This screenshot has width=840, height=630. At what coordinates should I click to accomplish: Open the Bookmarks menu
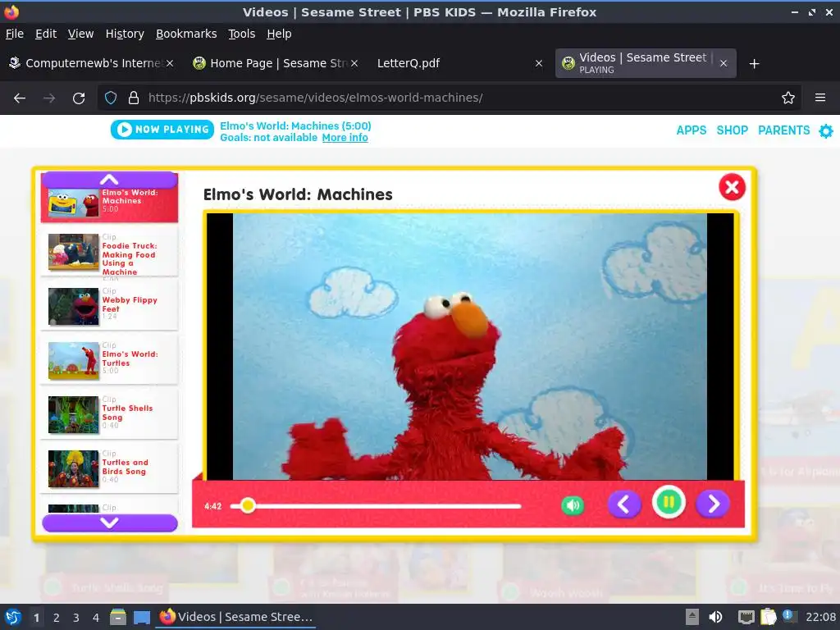click(186, 34)
